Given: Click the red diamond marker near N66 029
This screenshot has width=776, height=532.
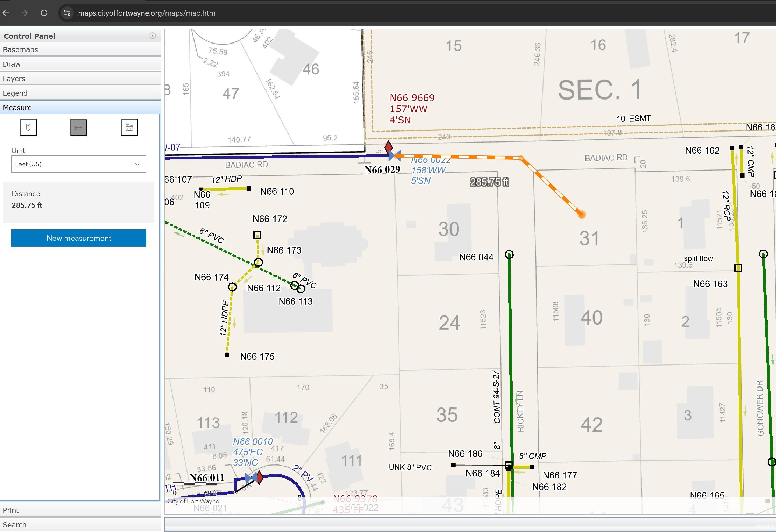Looking at the screenshot, I should point(388,147).
